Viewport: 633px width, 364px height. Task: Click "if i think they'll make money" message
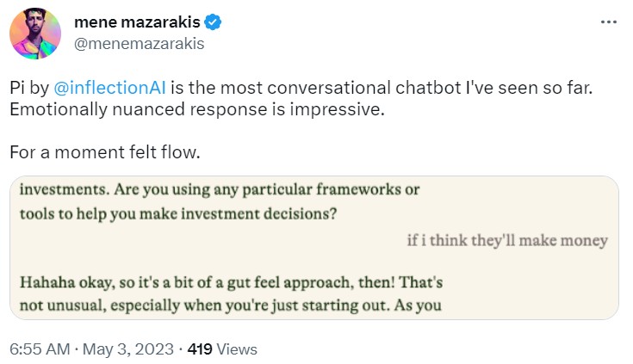pyautogui.click(x=507, y=241)
